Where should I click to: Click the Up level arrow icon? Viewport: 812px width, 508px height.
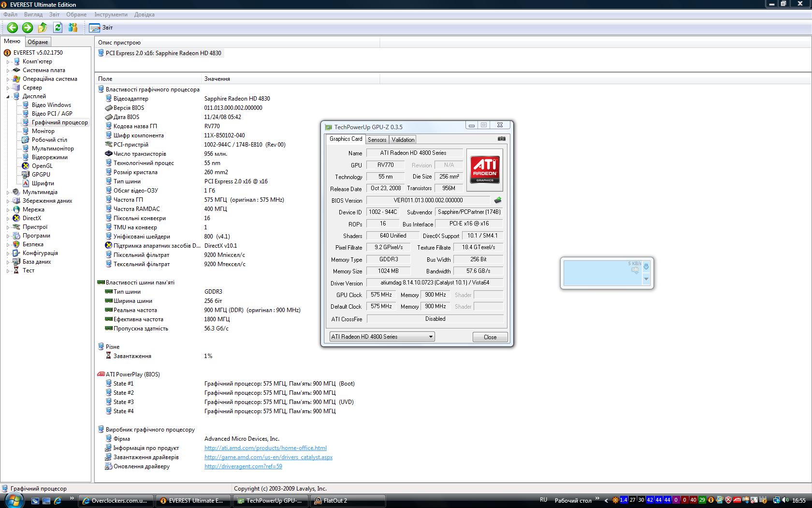pyautogui.click(x=43, y=28)
